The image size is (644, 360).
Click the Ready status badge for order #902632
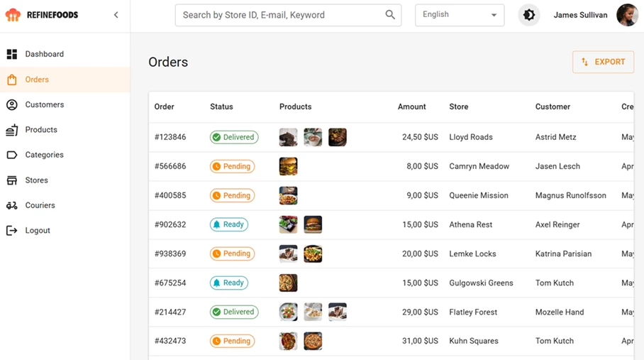click(x=228, y=224)
